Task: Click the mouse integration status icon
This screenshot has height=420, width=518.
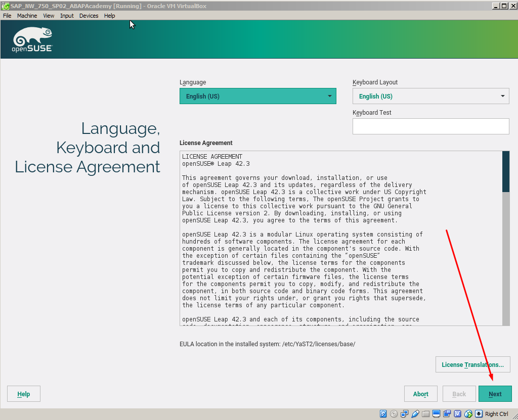Action: (468, 414)
